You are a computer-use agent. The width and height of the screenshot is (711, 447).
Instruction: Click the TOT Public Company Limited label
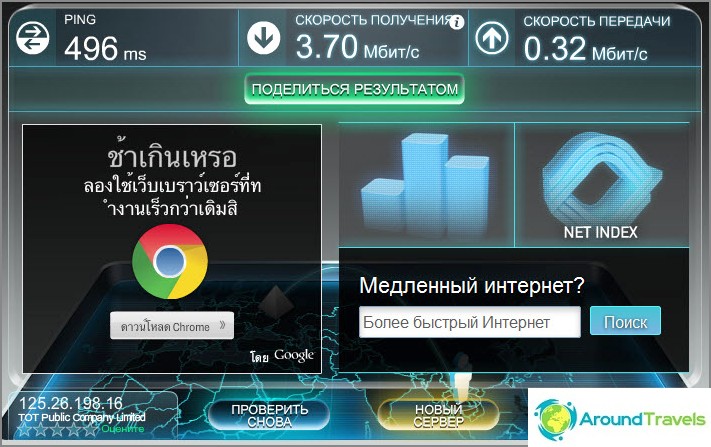pos(82,417)
